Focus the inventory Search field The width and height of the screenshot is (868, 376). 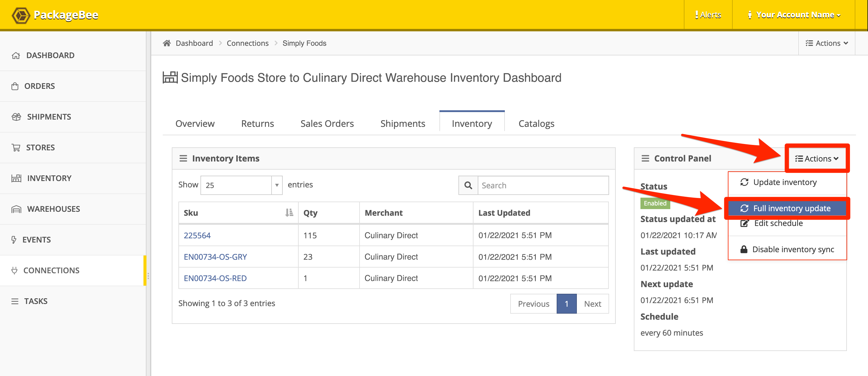(x=543, y=185)
